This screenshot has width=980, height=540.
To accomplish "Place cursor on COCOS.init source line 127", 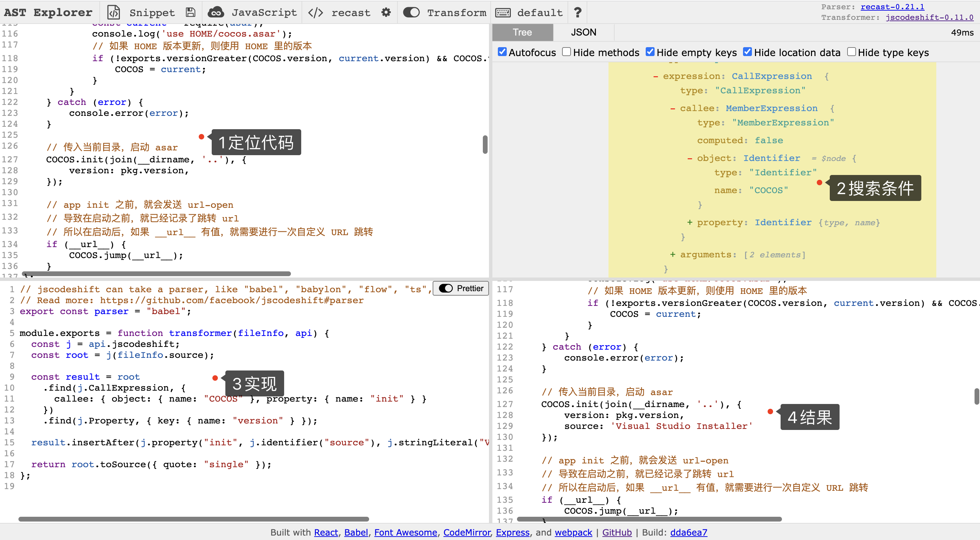I will [x=146, y=160].
